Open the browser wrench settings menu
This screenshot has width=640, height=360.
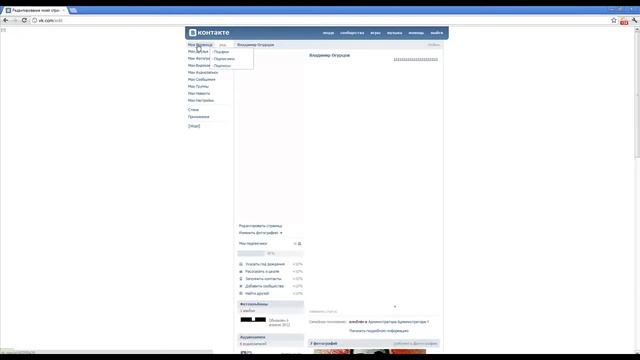pyautogui.click(x=634, y=20)
